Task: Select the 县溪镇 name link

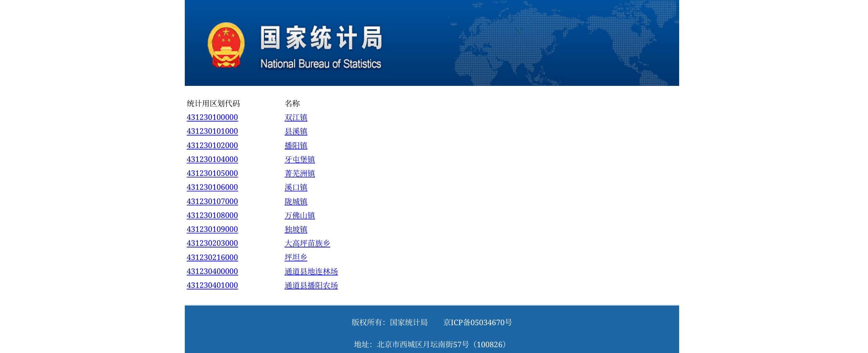Action: pos(296,131)
